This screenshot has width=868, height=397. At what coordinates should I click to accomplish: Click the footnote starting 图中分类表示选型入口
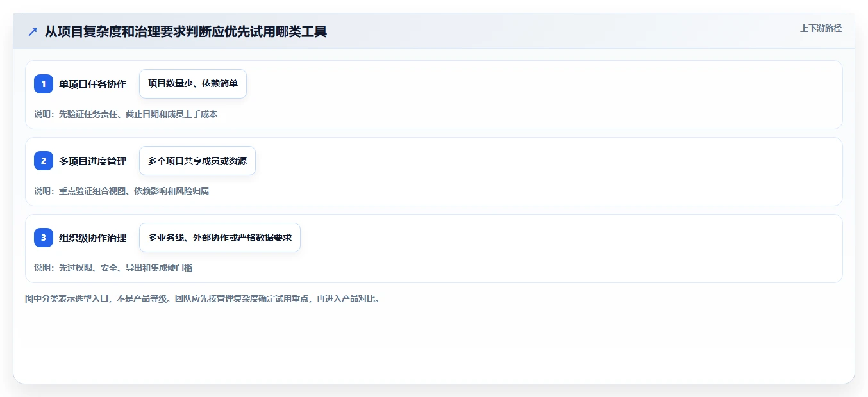(203, 298)
